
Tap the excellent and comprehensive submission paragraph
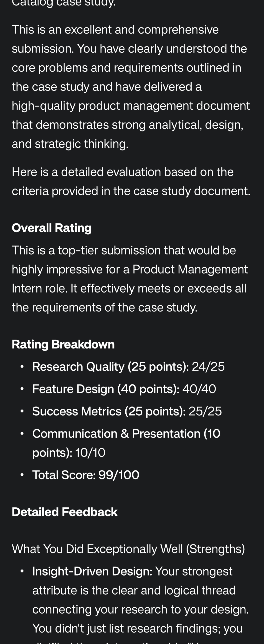tap(131, 86)
